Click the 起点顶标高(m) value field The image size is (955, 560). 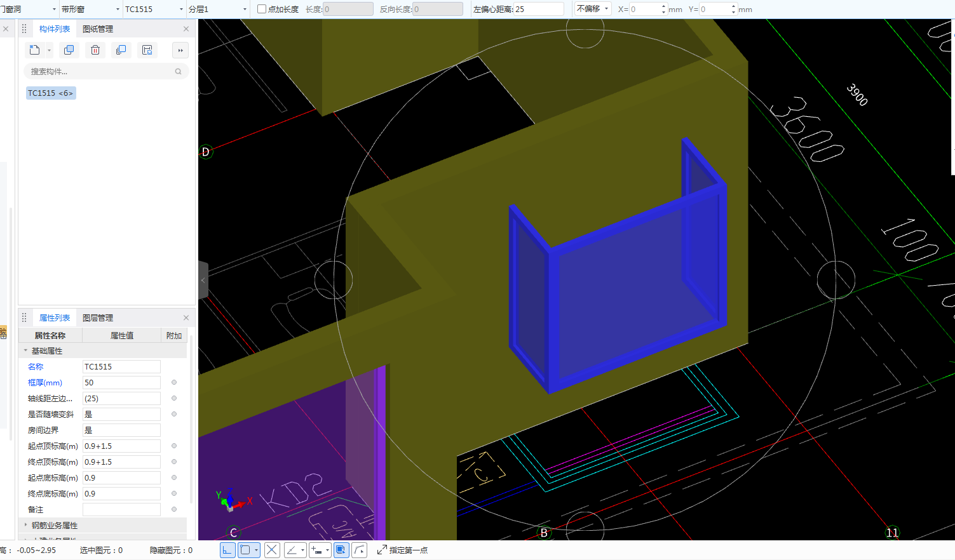pos(121,446)
